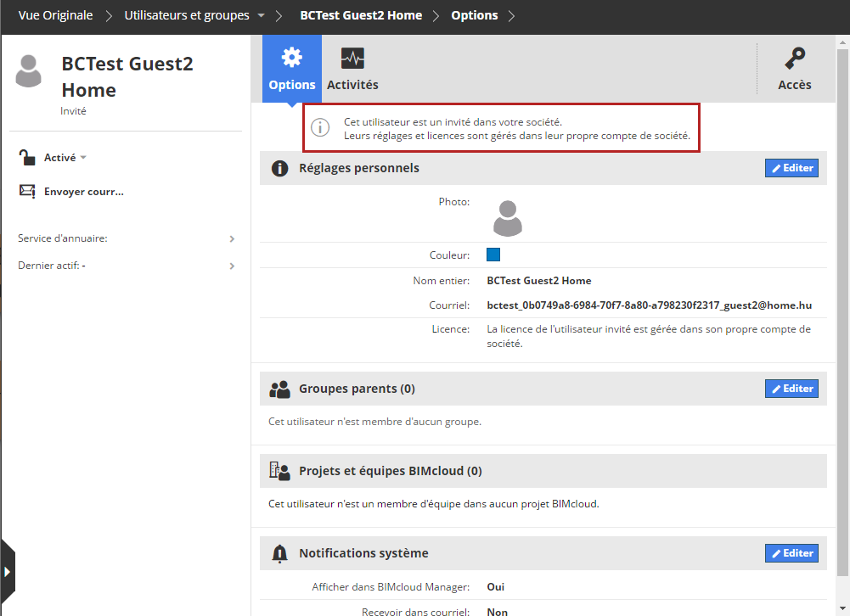Go to Vue Originale in breadcrumb
This screenshot has height=616, width=850.
[x=55, y=15]
